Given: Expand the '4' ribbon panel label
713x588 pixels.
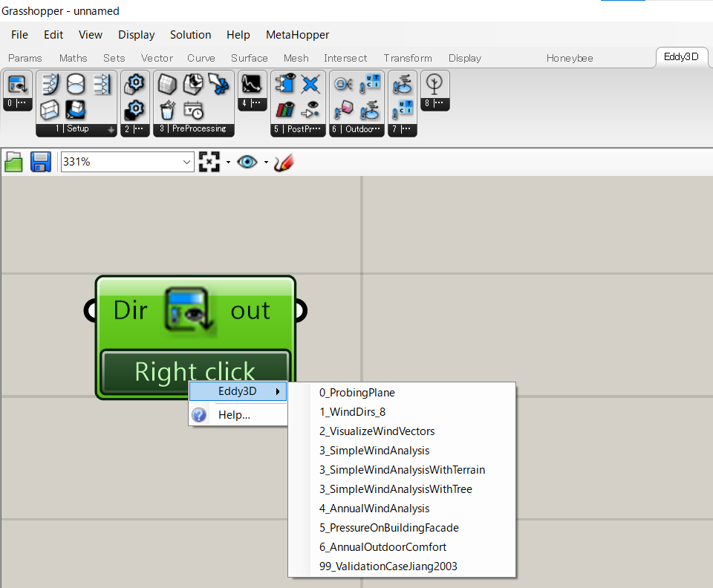Looking at the screenshot, I should [252, 104].
